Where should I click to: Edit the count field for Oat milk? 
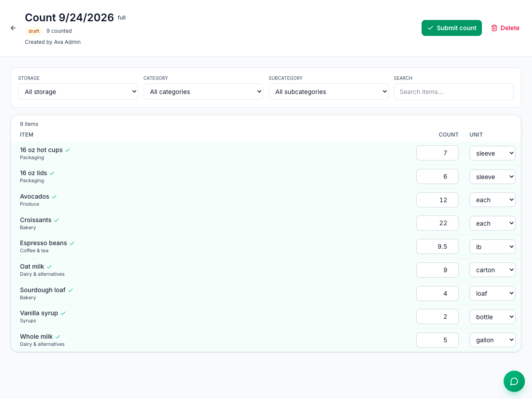[x=438, y=270]
